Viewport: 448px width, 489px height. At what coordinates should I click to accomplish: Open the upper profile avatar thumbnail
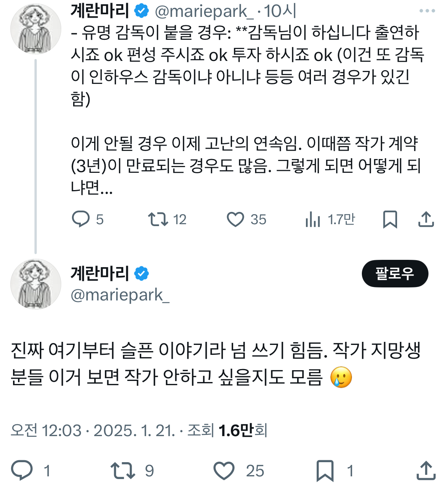[36, 30]
